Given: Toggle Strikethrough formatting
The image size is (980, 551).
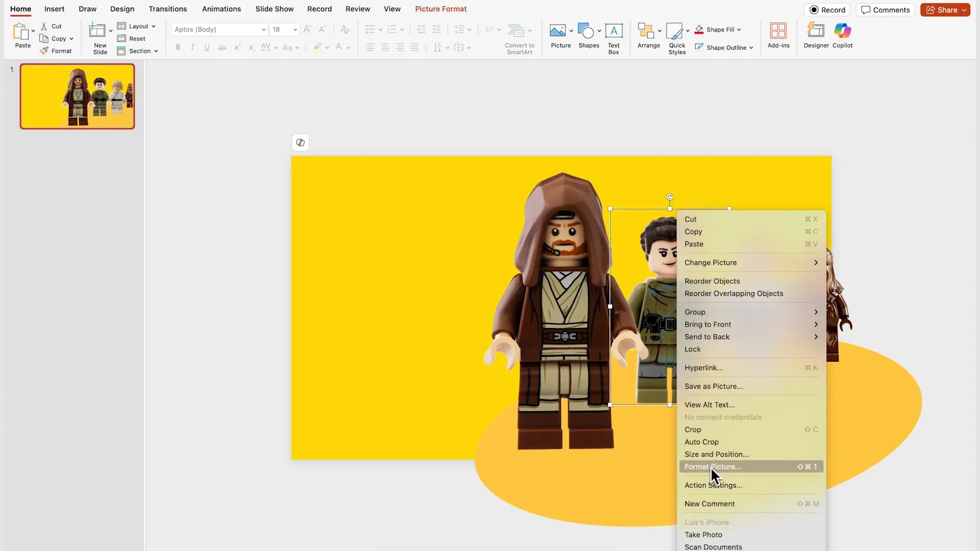Looking at the screenshot, I should (222, 47).
